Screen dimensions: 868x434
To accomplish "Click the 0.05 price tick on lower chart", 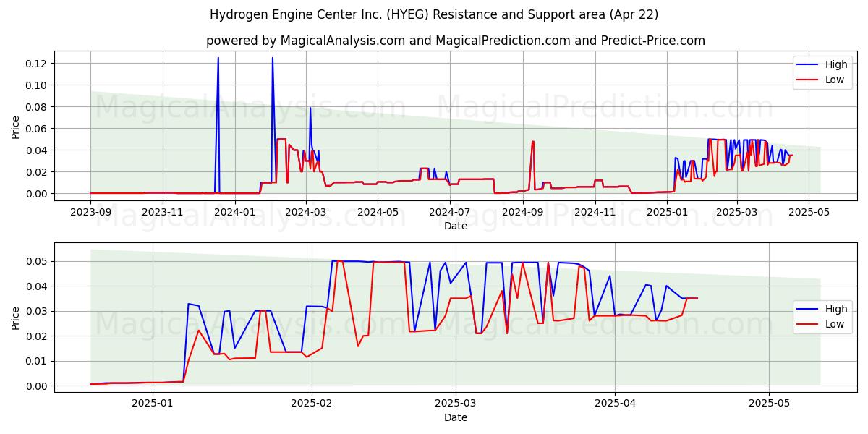I will coord(37,261).
